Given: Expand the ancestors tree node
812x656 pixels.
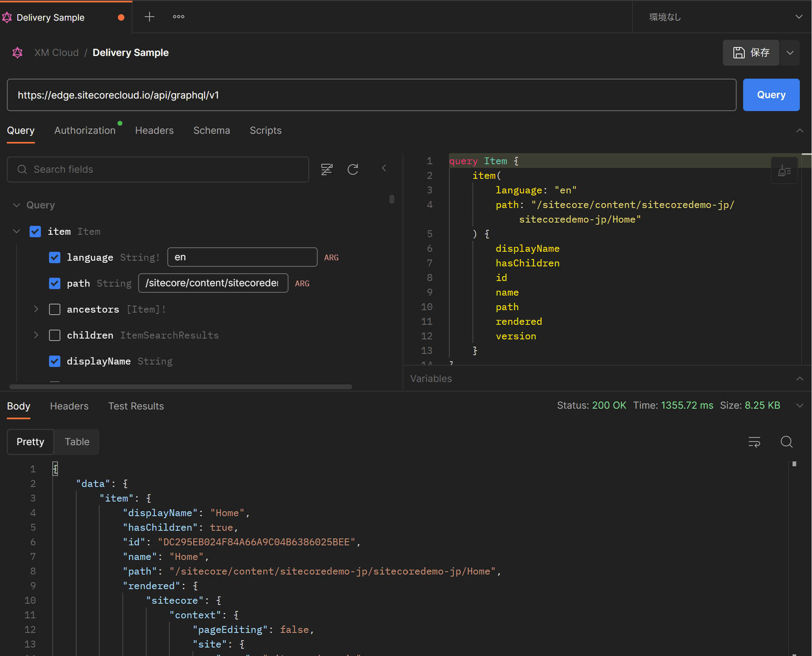Looking at the screenshot, I should [x=36, y=309].
